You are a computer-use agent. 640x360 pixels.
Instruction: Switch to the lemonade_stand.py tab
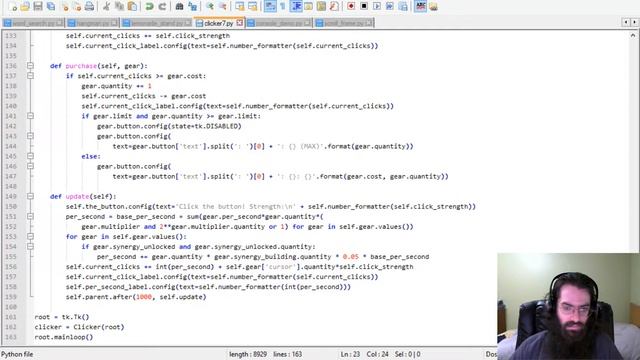157,23
